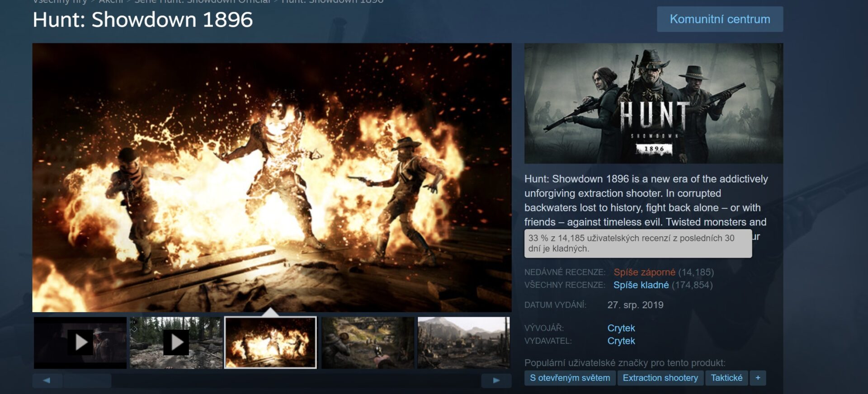Select the 'Taktické' tag
Viewport: 868px width, 394px height.
726,378
